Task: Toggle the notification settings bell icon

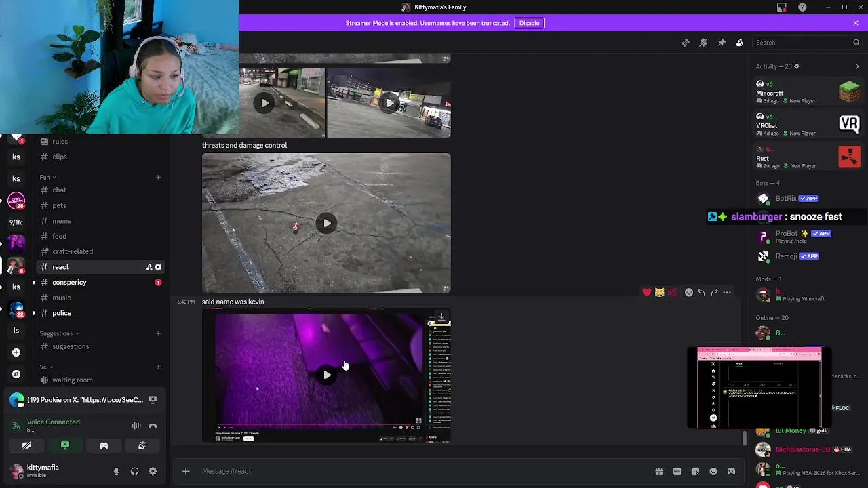Action: 703,43
